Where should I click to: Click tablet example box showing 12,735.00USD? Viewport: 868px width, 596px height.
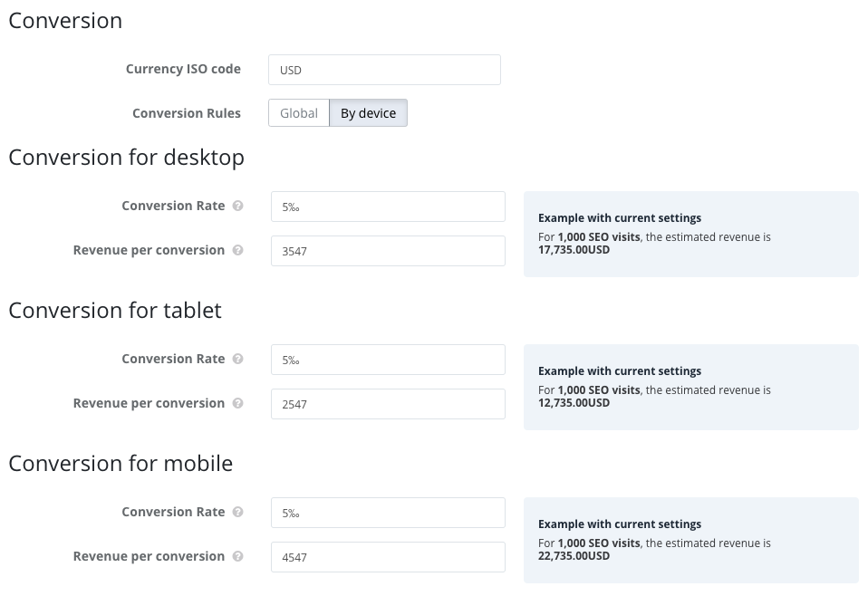click(x=690, y=387)
